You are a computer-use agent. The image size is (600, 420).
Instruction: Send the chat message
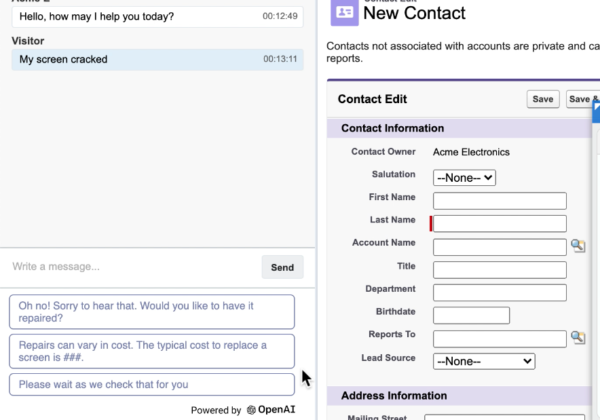pos(282,267)
